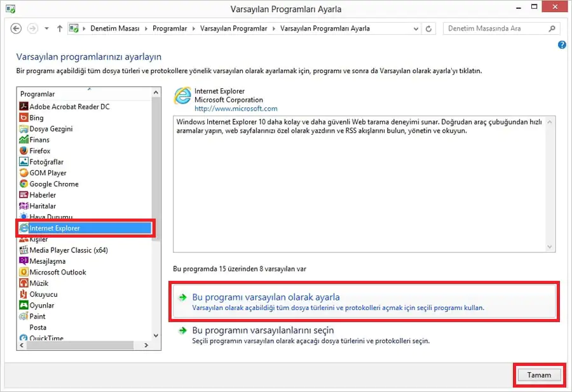The height and width of the screenshot is (392, 572).
Task: Click program list scroll up arrow
Action: coord(156,93)
